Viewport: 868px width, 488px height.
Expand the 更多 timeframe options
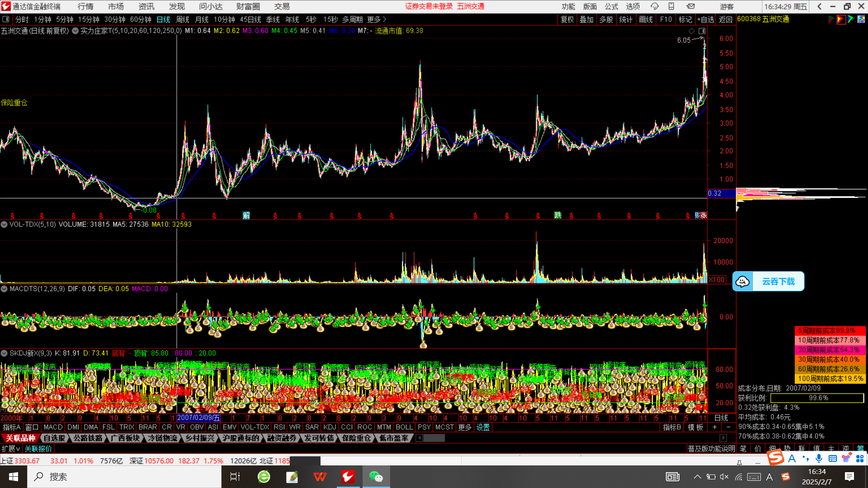point(377,19)
